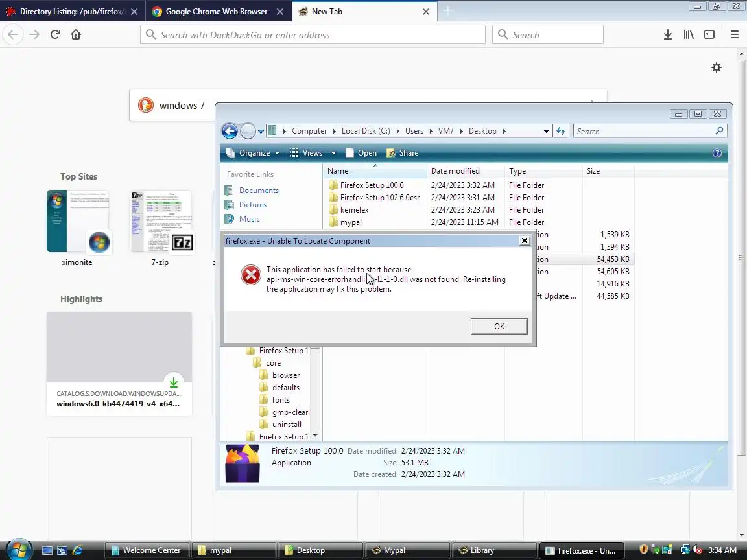Select VM7 in the breadcrumb path
747x560 pixels.
point(446,131)
